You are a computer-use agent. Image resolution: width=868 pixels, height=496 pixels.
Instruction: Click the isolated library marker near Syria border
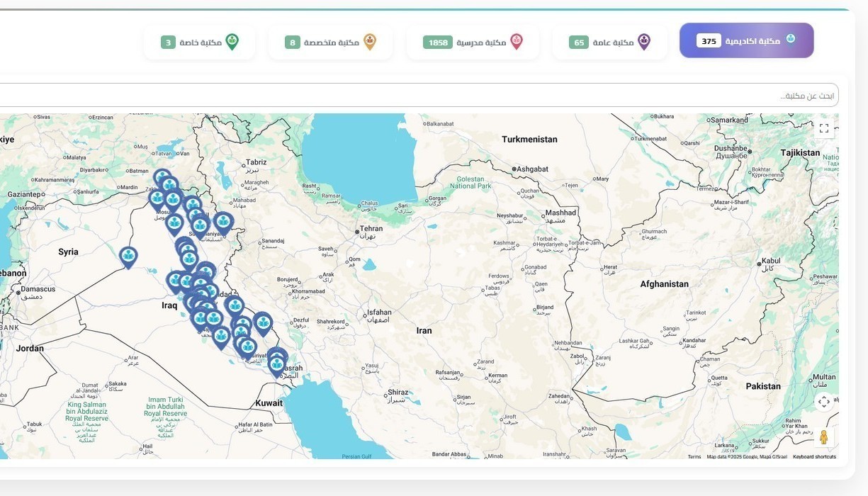coord(128,257)
